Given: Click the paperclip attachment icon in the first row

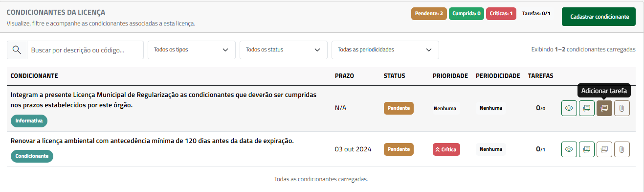Looking at the screenshot, I should coord(622,108).
